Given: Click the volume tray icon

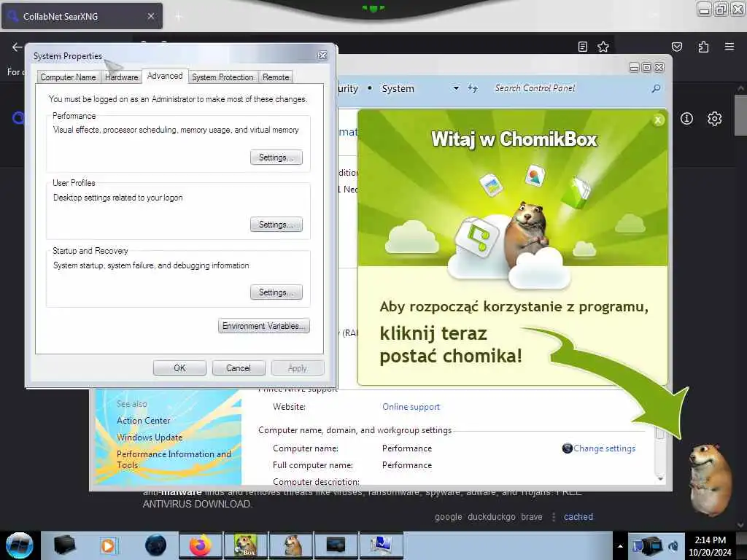Looking at the screenshot, I should click(673, 546).
